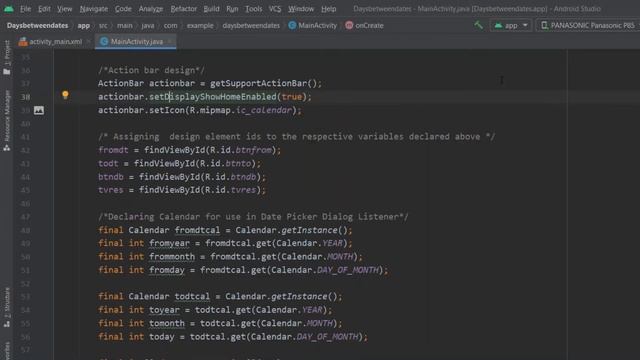
Task: Open the View menu
Action: (64, 9)
